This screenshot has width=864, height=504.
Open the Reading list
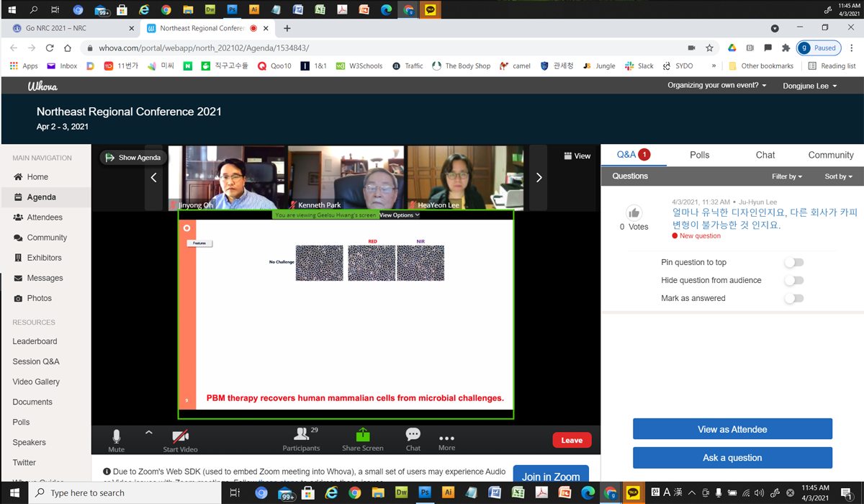(x=832, y=66)
